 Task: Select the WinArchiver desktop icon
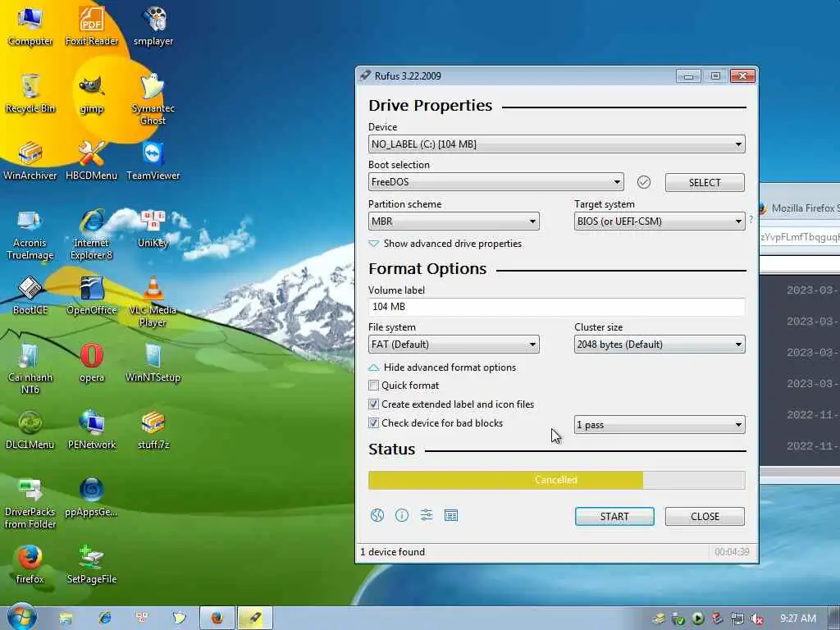coord(30,161)
